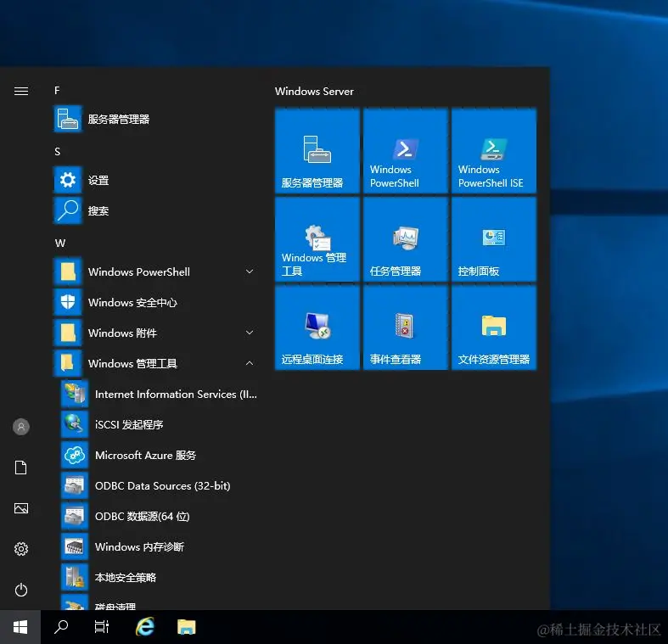Click the 设置 gear icon in app list

click(68, 180)
